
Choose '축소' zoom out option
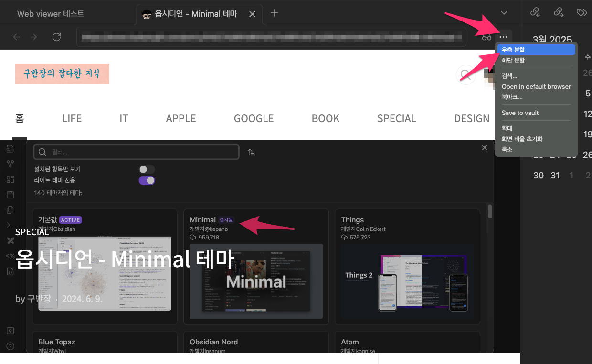pos(536,149)
